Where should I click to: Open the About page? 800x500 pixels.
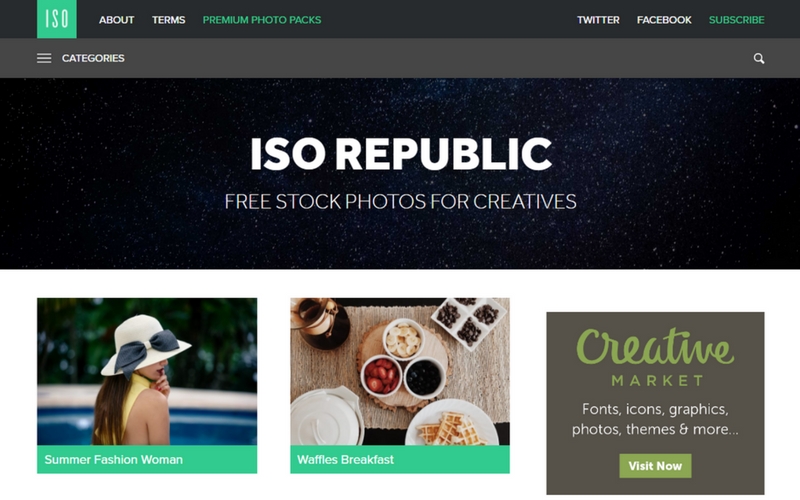point(116,20)
